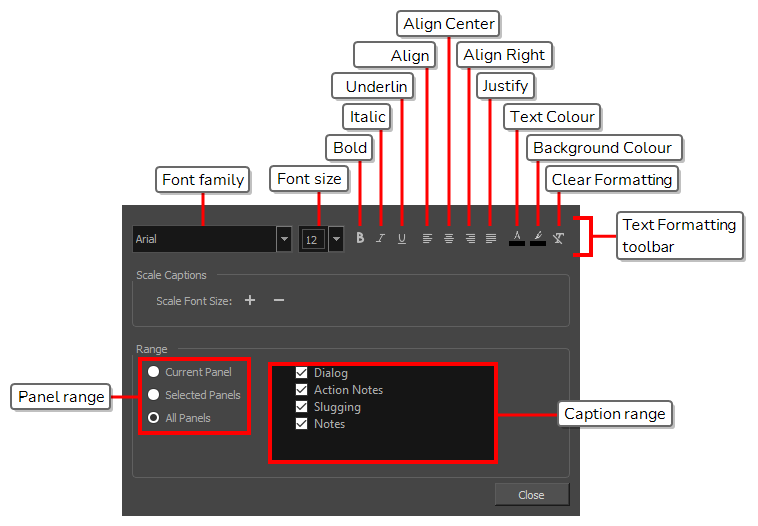This screenshot has width=758, height=526.
Task: Click the Arial font family field
Action: point(204,239)
